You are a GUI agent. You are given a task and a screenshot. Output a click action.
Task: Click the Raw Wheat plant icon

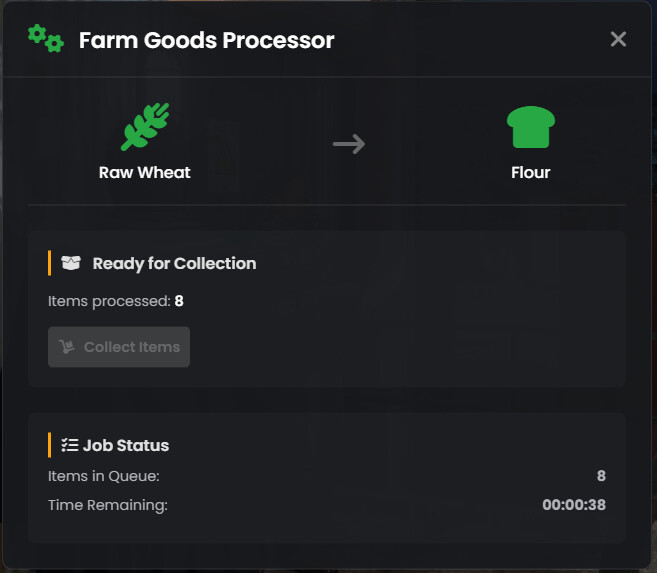click(x=144, y=128)
